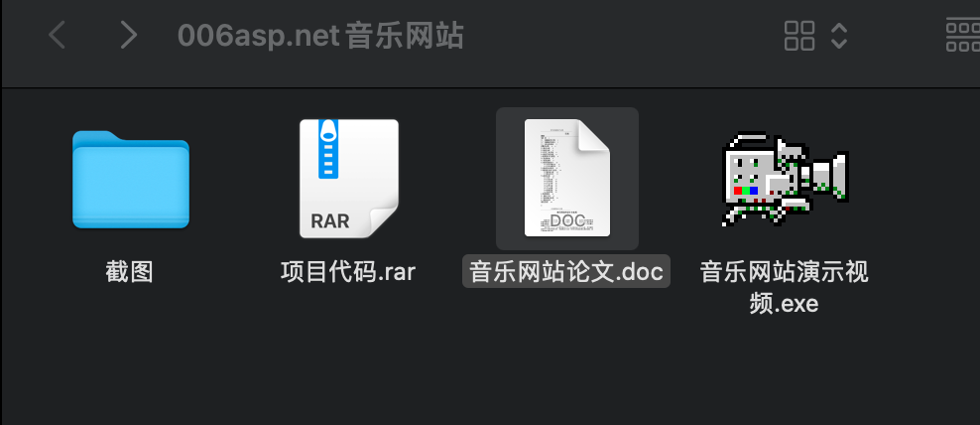The height and width of the screenshot is (425, 980).
Task: Go forward with the right chevron
Action: point(129,35)
